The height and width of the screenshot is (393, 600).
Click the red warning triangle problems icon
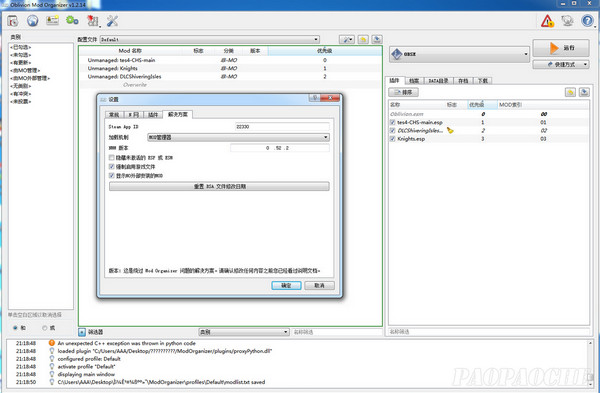click(547, 21)
